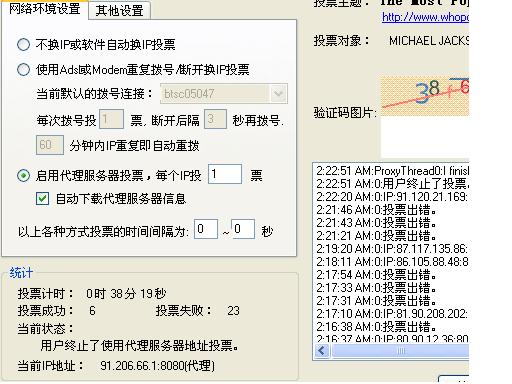Choose 使用Adsl或Modem重复拨号 radio option
This screenshot has width=512, height=384.
[23, 70]
